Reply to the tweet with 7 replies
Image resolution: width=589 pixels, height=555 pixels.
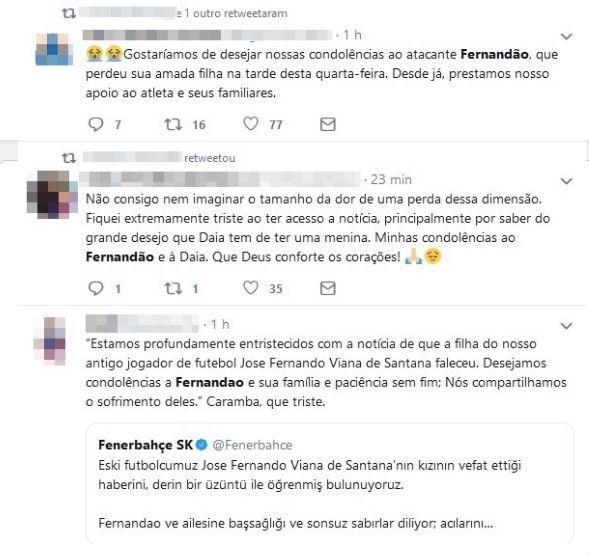point(95,124)
